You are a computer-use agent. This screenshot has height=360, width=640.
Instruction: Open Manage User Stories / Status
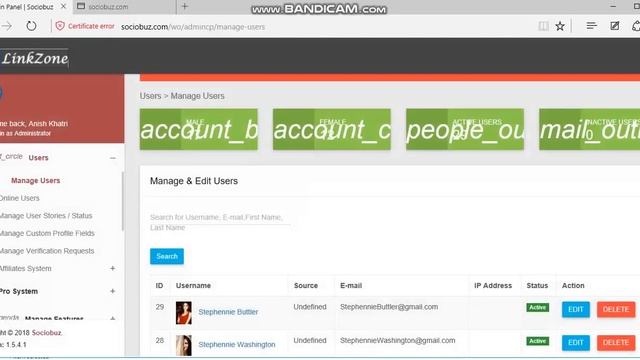coord(46,216)
